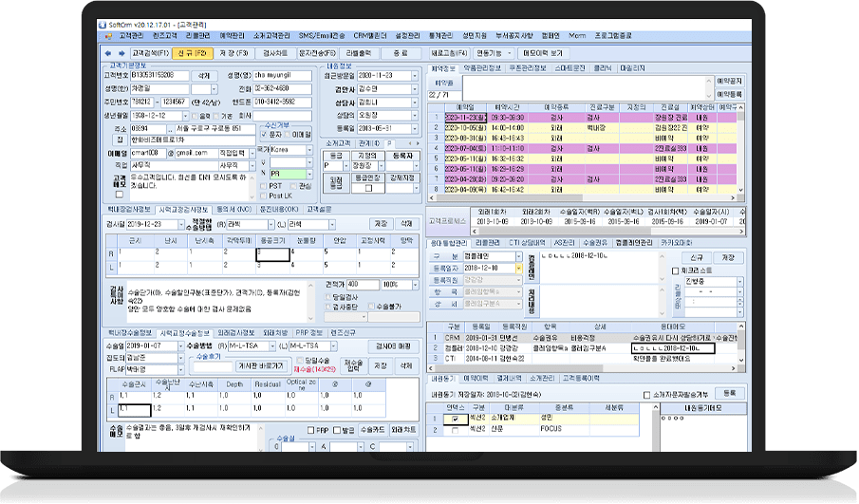Open the 연동기능 dropdown button
This screenshot has width=859, height=504.
point(494,53)
